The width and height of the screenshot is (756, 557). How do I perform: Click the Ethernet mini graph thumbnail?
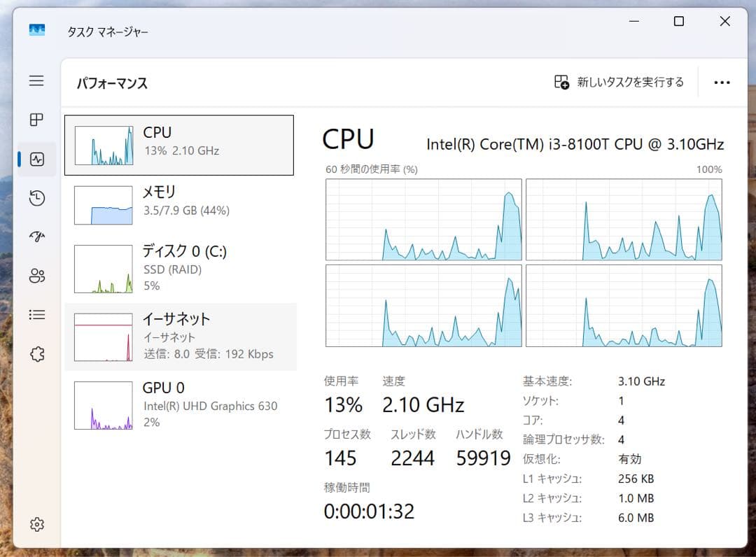point(102,336)
